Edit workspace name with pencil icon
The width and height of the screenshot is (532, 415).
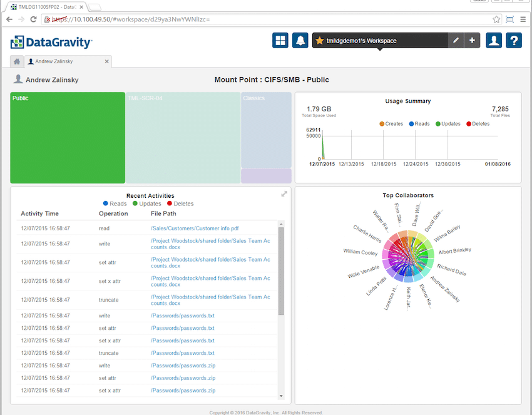point(456,41)
